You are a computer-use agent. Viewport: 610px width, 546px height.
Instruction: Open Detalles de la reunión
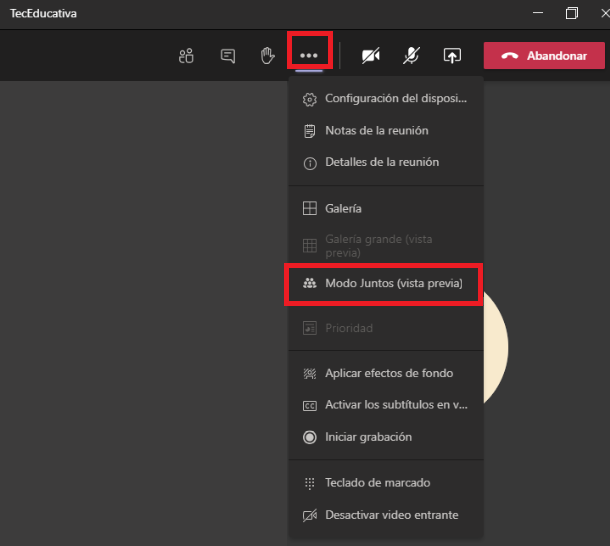[381, 162]
